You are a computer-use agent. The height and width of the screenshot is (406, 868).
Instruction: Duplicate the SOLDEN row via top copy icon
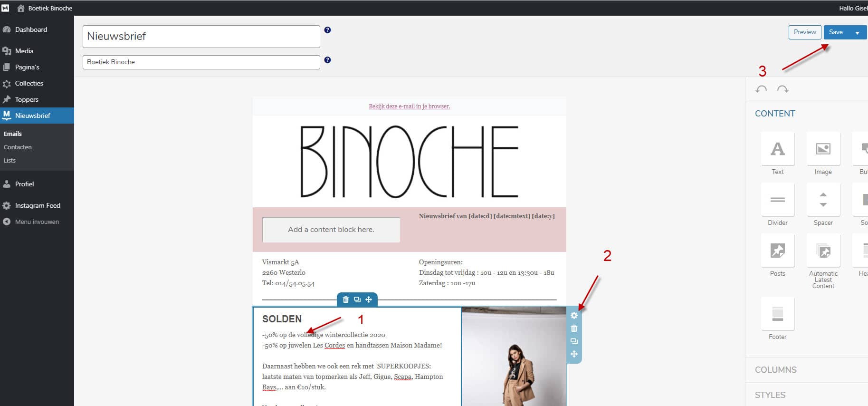[357, 300]
